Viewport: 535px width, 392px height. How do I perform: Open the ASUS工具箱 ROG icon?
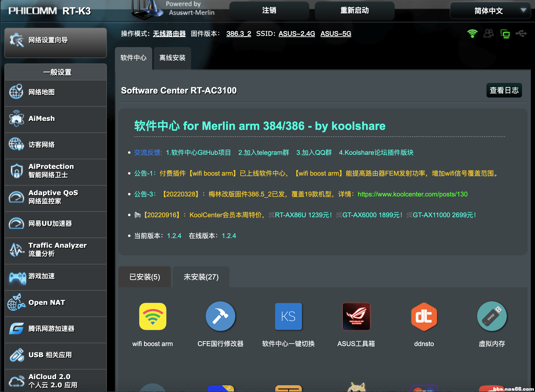[356, 316]
